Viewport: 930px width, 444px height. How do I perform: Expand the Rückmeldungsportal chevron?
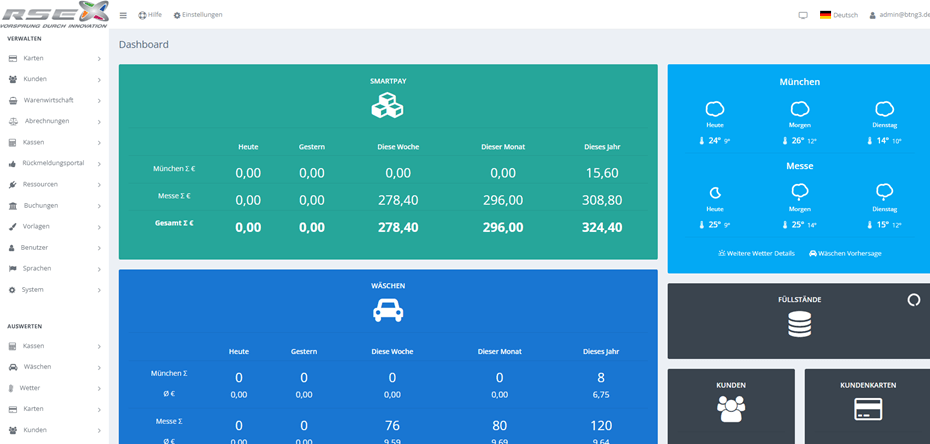[99, 164]
